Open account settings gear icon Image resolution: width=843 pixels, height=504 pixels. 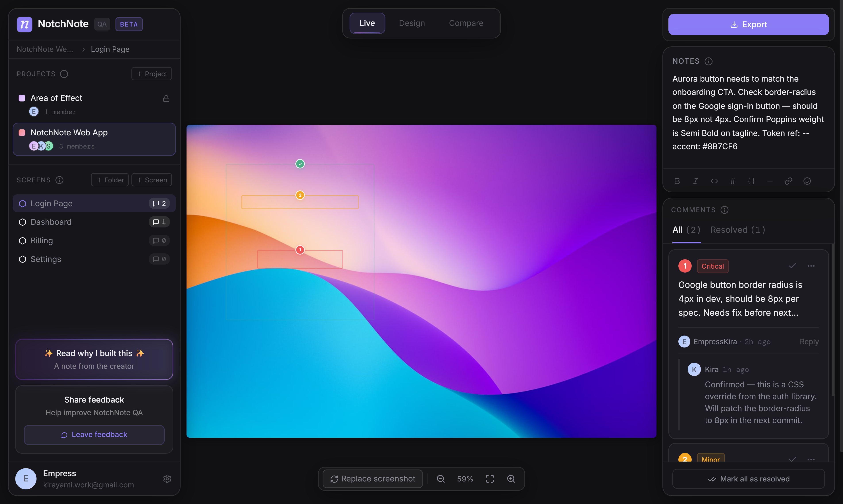coord(167,479)
